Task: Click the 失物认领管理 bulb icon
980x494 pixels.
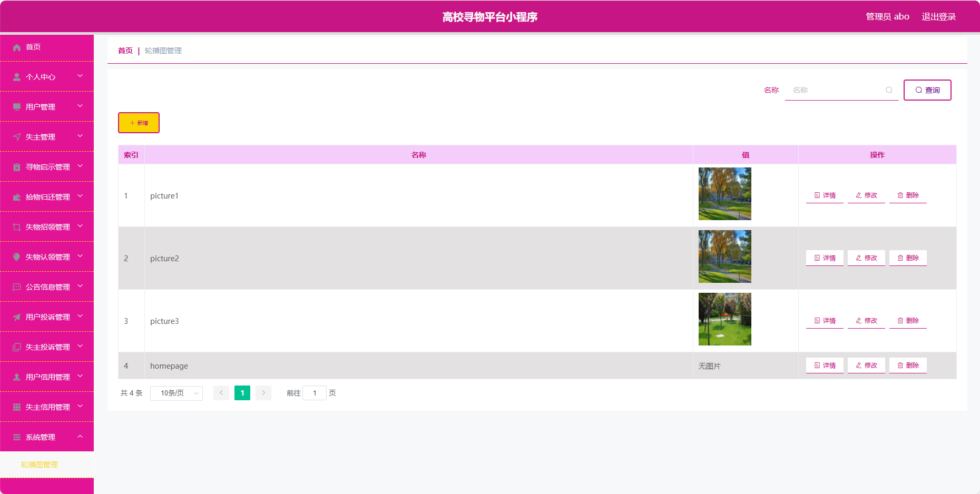Action: click(17, 257)
